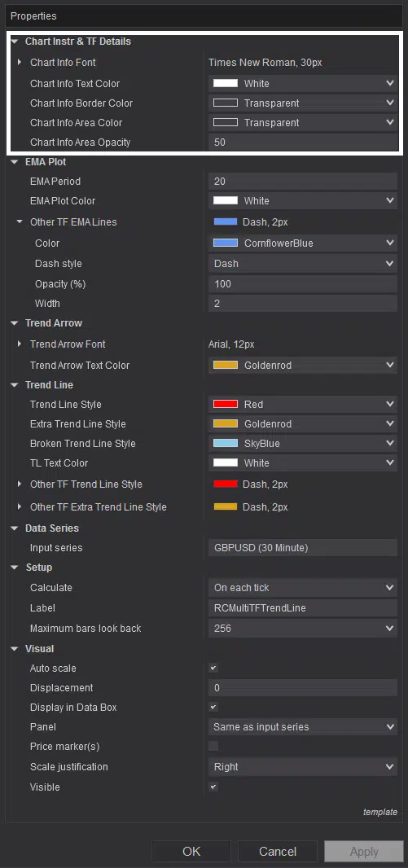Enable the Price marker(s) checkbox
This screenshot has height=868, width=408.
[x=213, y=746]
